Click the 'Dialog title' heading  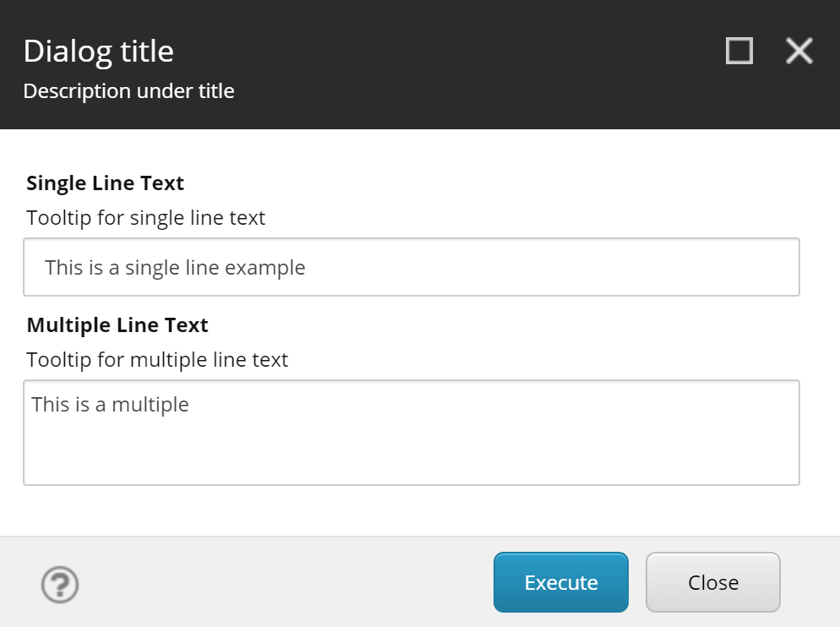[x=99, y=51]
